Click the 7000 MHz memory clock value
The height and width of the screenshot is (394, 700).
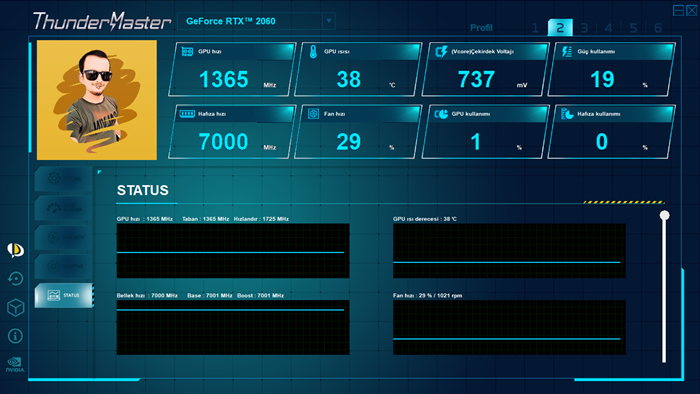tap(223, 142)
